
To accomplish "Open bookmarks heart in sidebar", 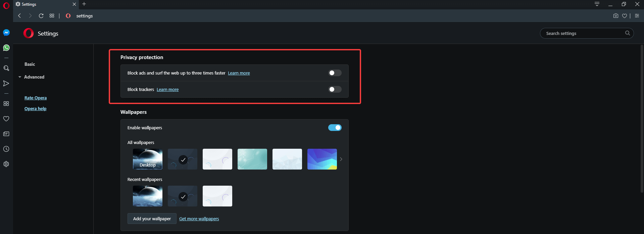I will coord(6,119).
